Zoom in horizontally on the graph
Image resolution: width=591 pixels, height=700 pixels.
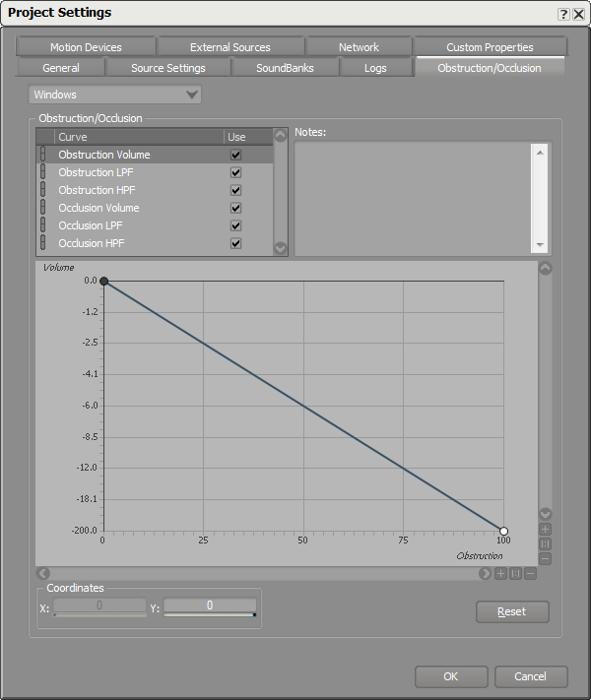[500, 574]
